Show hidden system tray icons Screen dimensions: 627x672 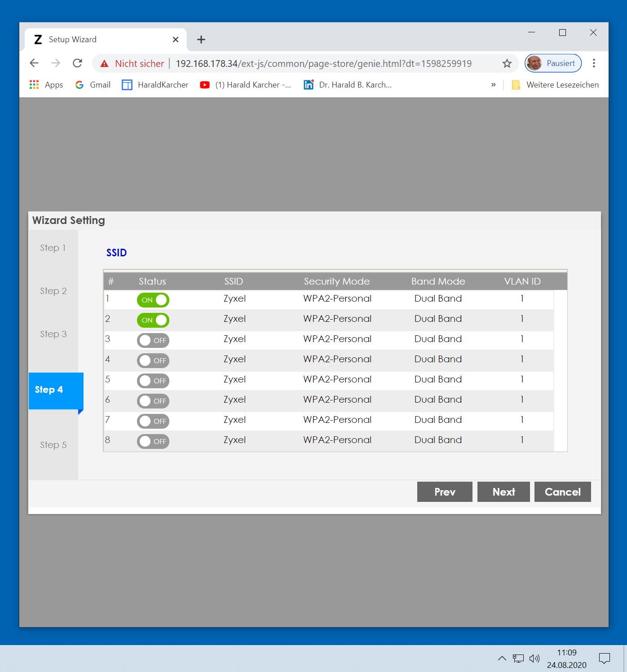(502, 659)
